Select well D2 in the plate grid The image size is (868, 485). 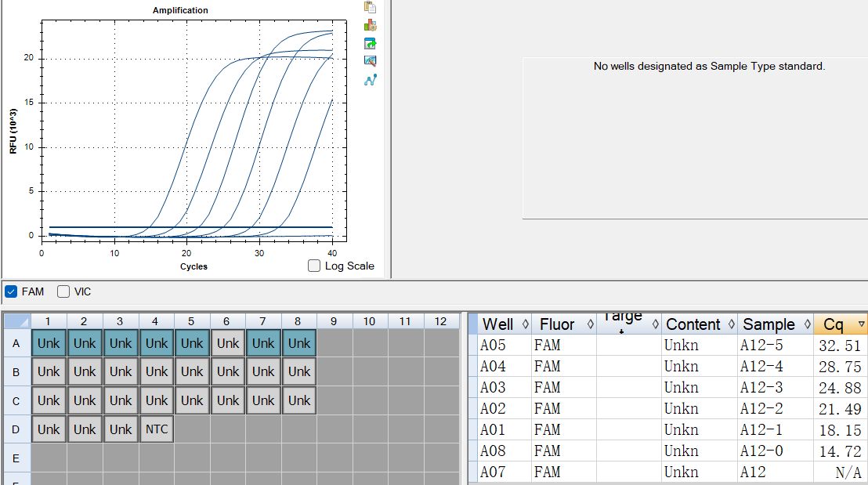(85, 429)
